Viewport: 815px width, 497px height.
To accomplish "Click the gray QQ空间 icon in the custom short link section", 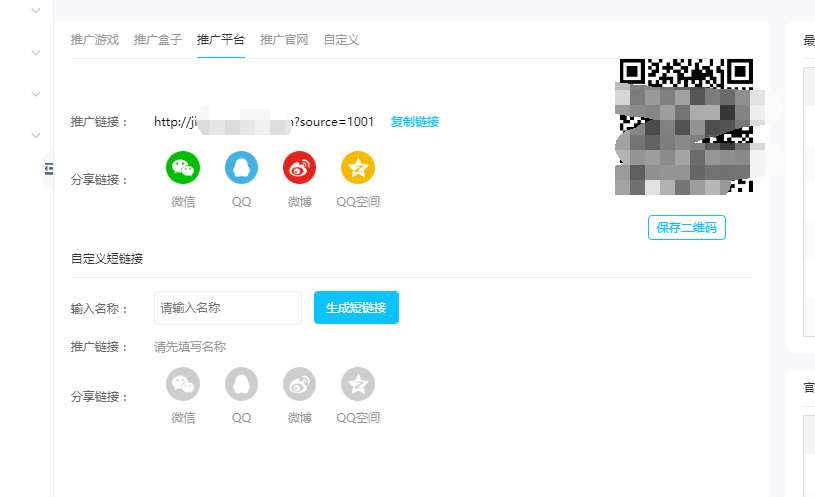I will [x=357, y=384].
